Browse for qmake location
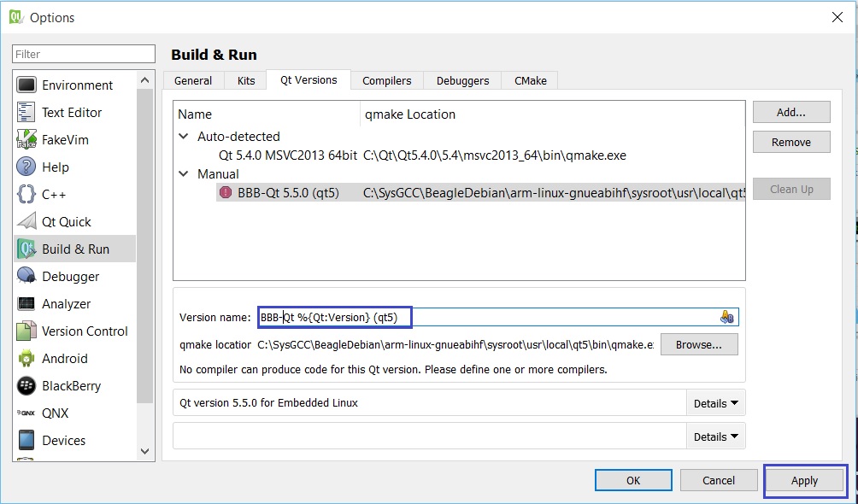The height and width of the screenshot is (504, 858). [699, 345]
